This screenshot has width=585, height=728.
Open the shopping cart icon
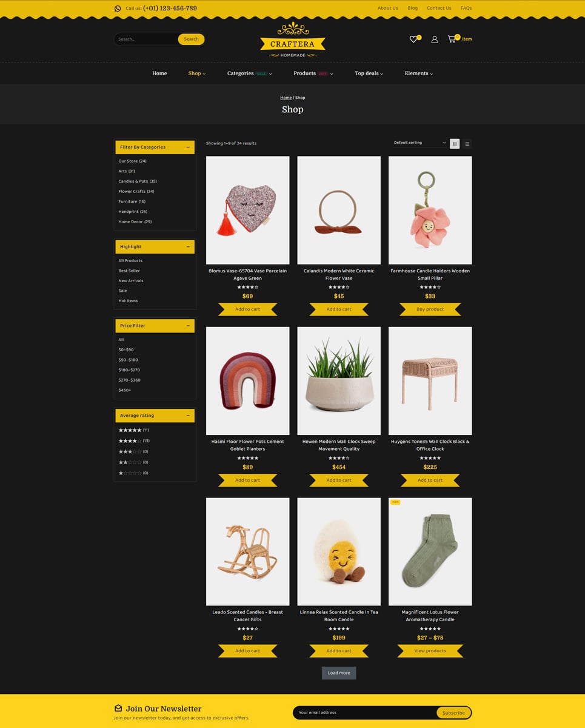point(452,39)
